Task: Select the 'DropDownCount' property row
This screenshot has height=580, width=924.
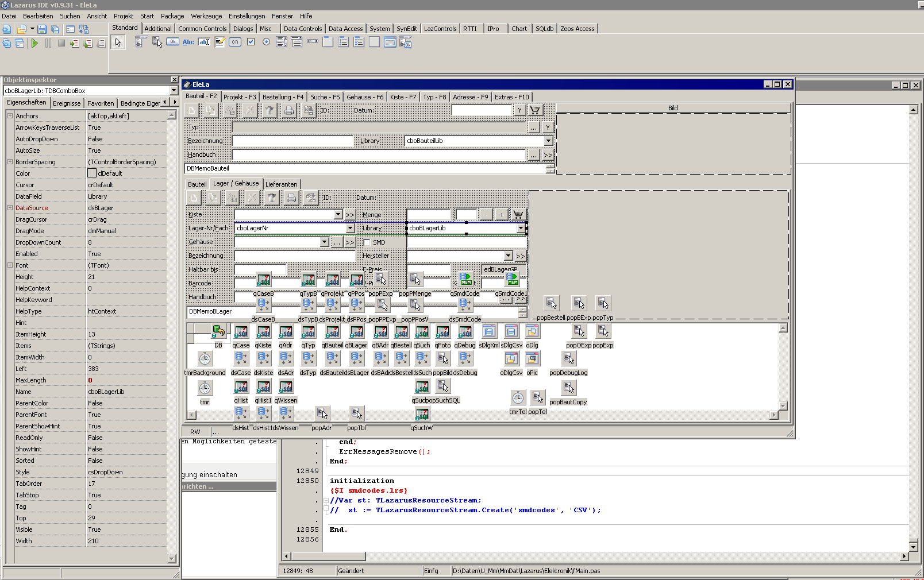Action: [90, 242]
